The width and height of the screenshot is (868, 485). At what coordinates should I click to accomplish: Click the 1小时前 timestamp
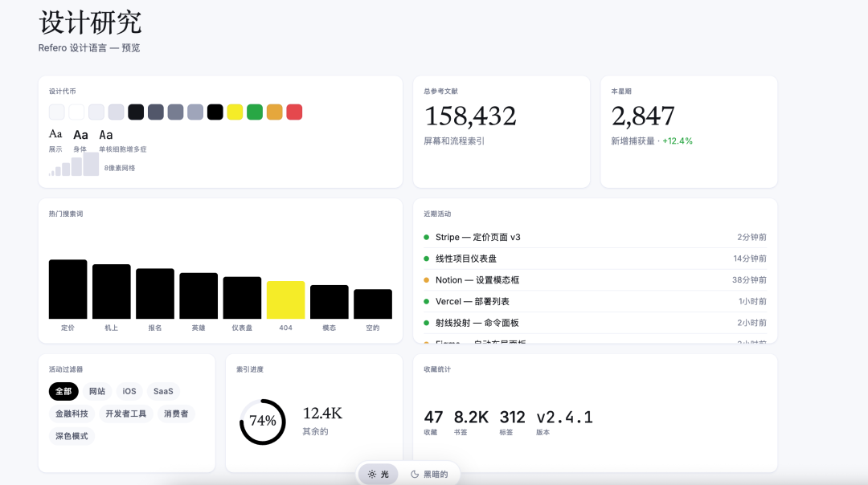(752, 301)
